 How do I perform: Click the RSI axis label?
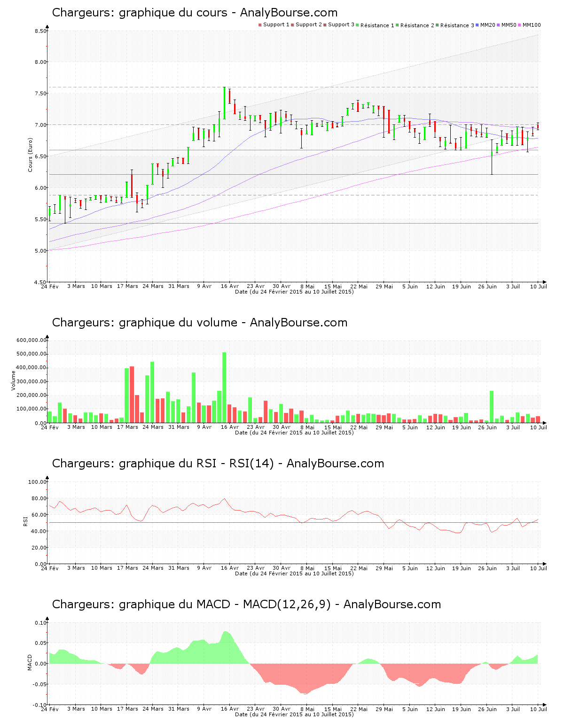coord(25,521)
